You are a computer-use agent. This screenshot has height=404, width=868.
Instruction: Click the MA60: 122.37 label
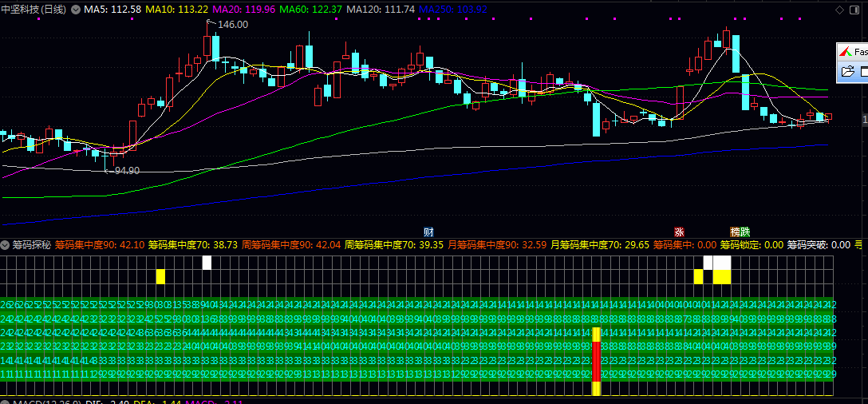tap(311, 10)
